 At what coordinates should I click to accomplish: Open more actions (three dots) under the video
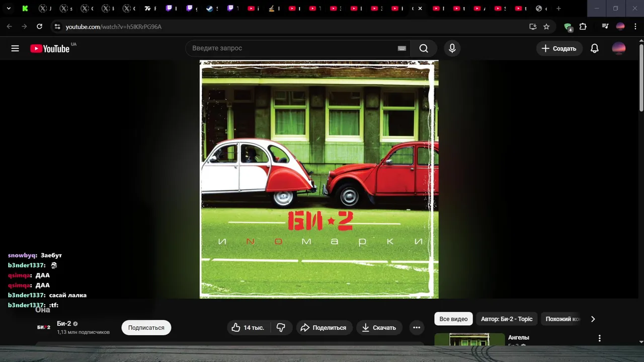416,327
